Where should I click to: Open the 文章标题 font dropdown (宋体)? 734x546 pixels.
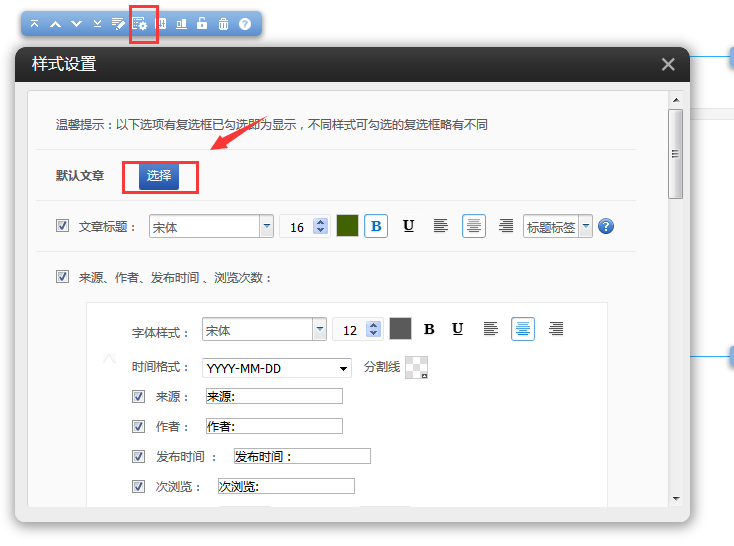tap(266, 226)
